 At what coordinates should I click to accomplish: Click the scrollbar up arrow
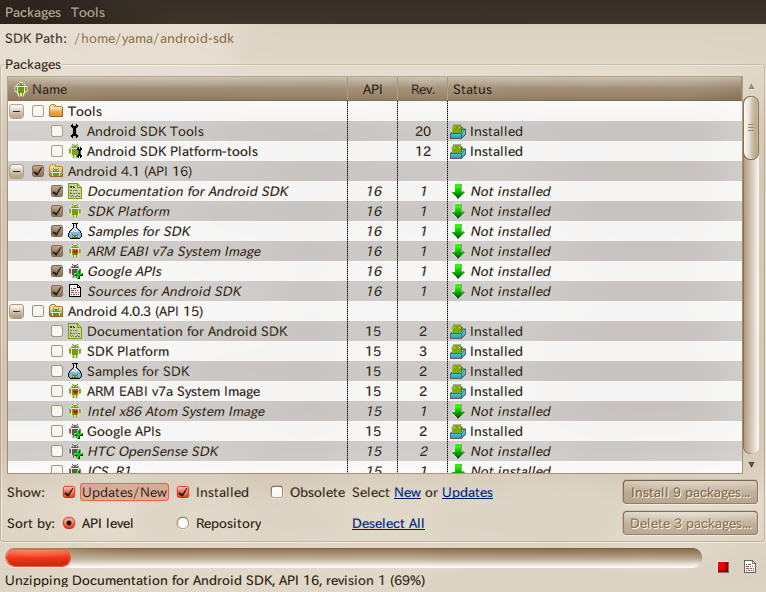751,86
